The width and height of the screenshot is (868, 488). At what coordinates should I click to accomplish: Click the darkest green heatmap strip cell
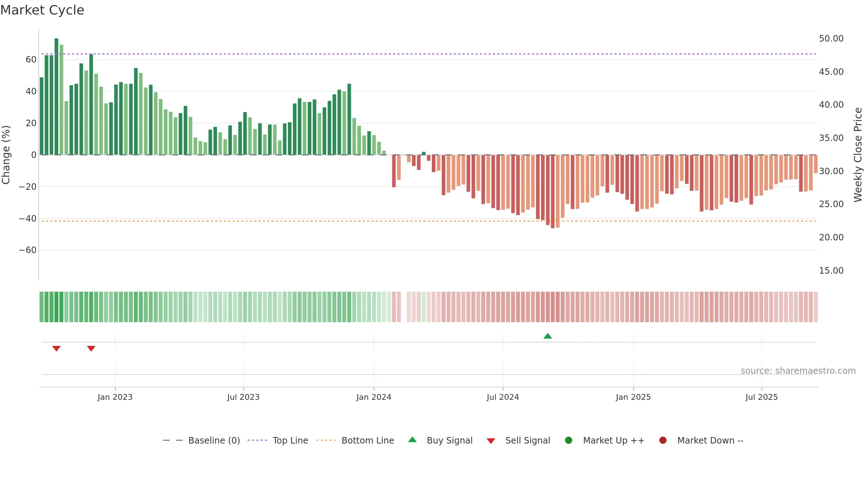click(x=56, y=307)
